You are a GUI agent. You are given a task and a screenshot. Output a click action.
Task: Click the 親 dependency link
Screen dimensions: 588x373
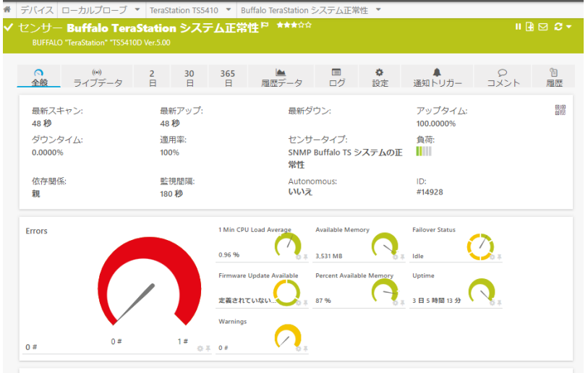pos(36,194)
